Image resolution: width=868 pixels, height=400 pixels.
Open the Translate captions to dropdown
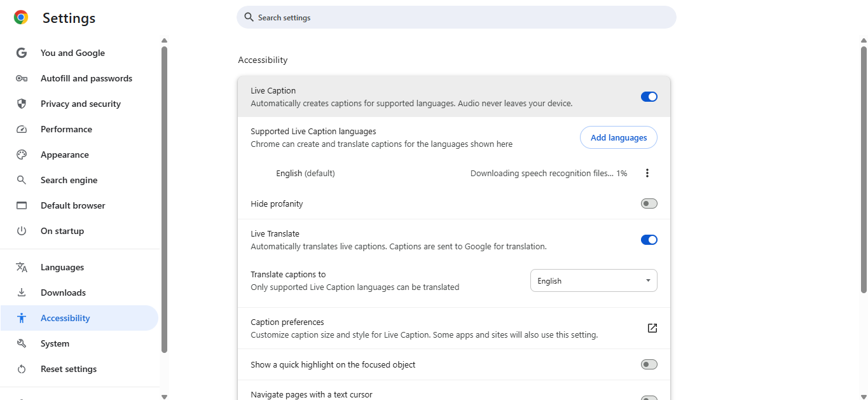coord(593,280)
